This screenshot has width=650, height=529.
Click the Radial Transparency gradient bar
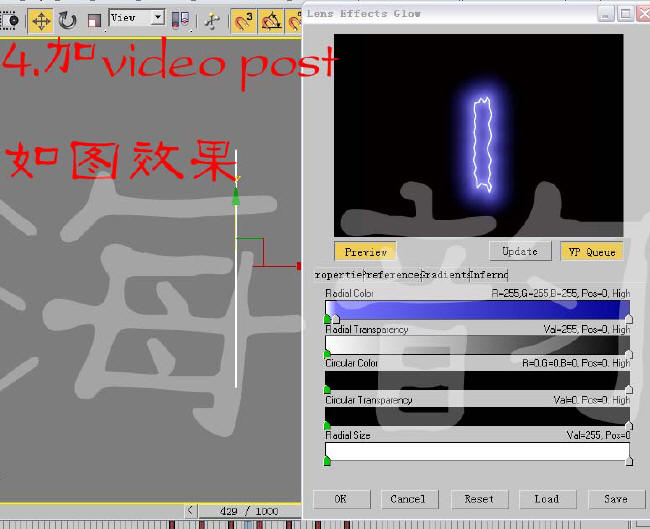478,345
